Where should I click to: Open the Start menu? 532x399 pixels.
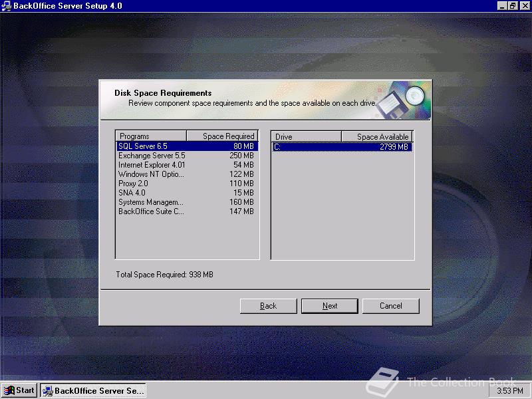tap(19, 390)
